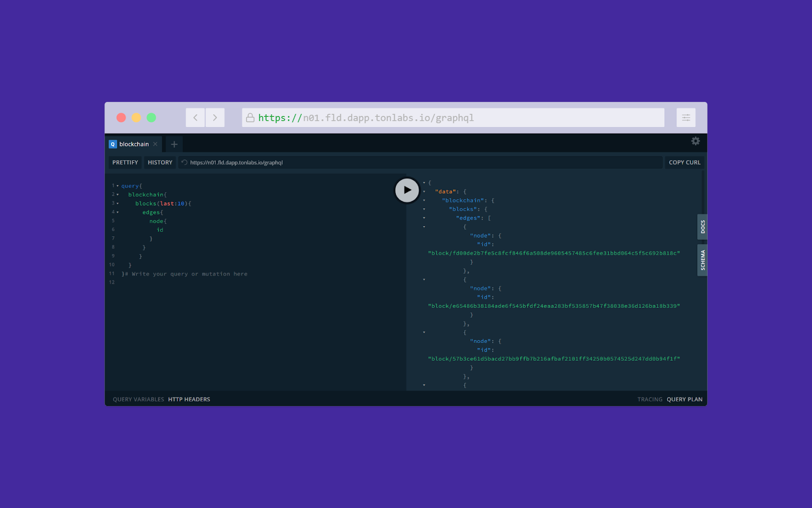Image resolution: width=812 pixels, height=508 pixels.
Task: Open the DOCS side tab
Action: coord(702,227)
